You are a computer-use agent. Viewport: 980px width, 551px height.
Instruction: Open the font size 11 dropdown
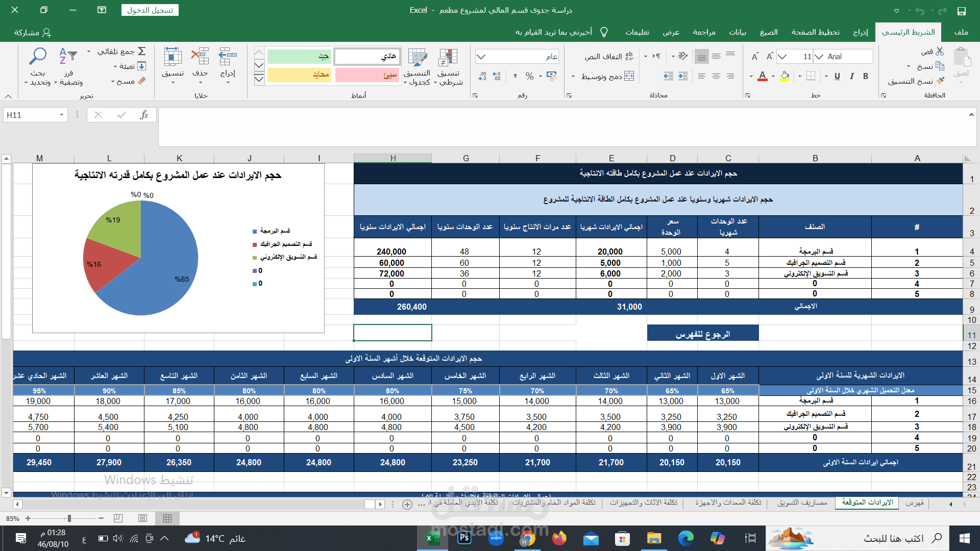coord(781,57)
